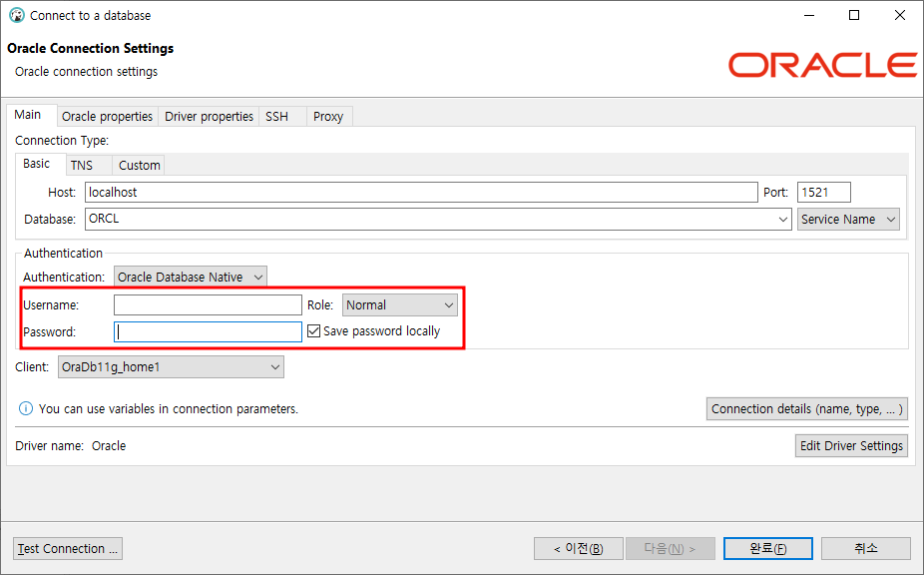Click the DBeaver app icon in title bar
This screenshot has width=924, height=575.
pos(17,15)
